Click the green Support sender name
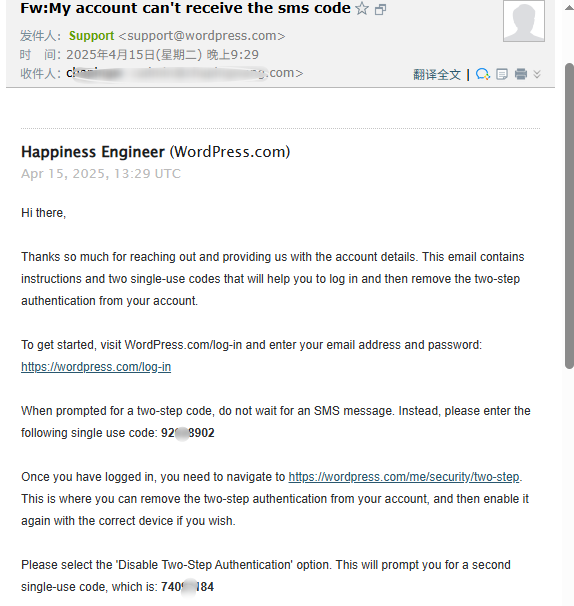Image resolution: width=574 pixels, height=606 pixels. (91, 36)
